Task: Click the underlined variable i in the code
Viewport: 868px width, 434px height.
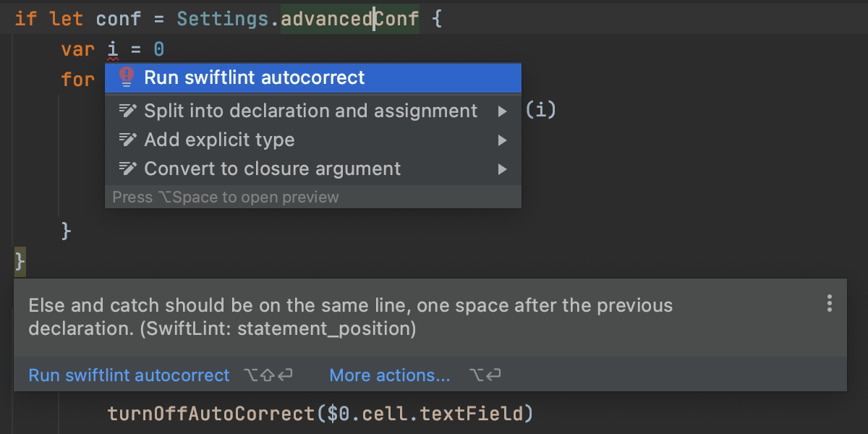Action: click(x=112, y=49)
